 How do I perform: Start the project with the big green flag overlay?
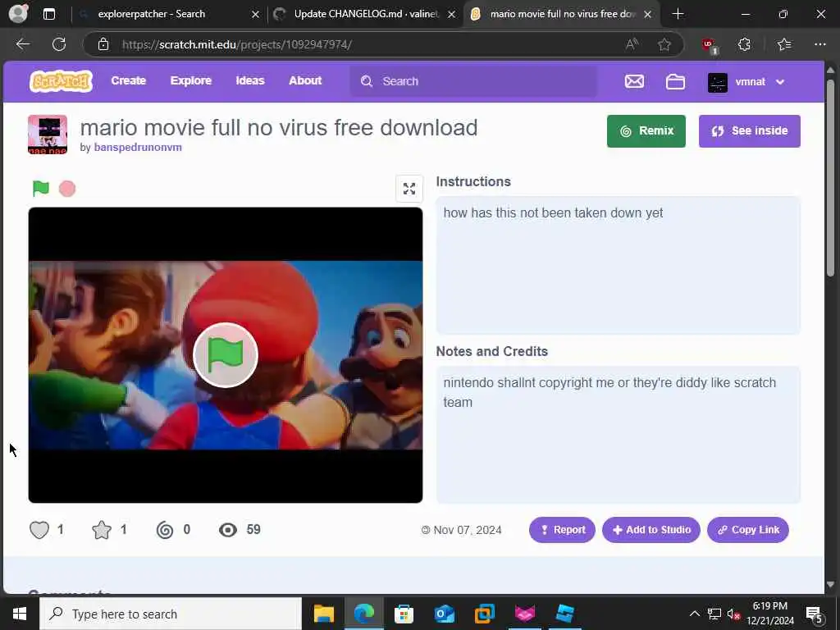point(225,355)
